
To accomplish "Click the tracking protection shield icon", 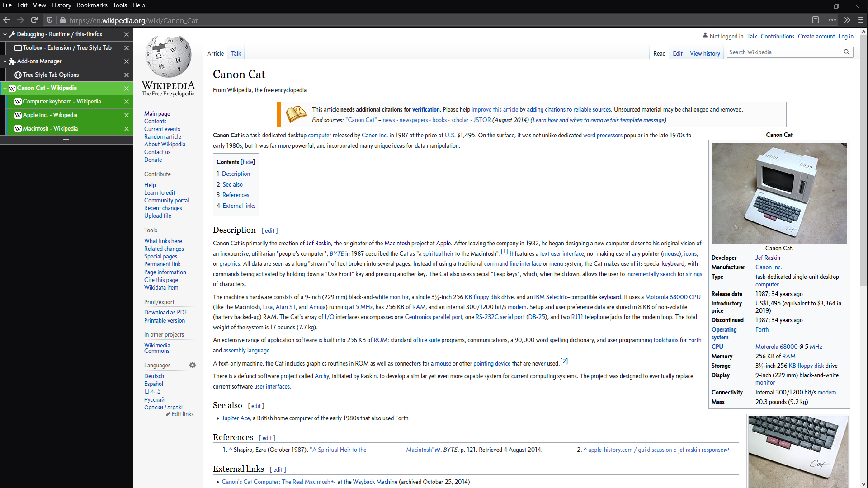I will point(50,20).
